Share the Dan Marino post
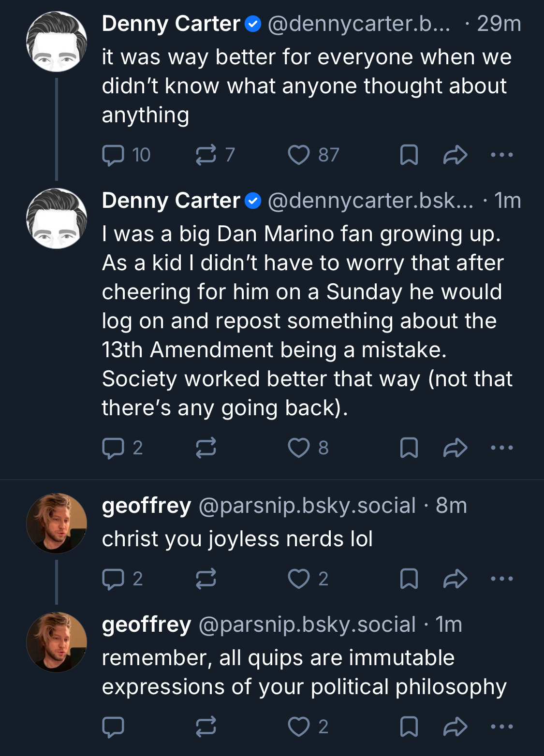Image resolution: width=544 pixels, height=756 pixels. coord(455,448)
